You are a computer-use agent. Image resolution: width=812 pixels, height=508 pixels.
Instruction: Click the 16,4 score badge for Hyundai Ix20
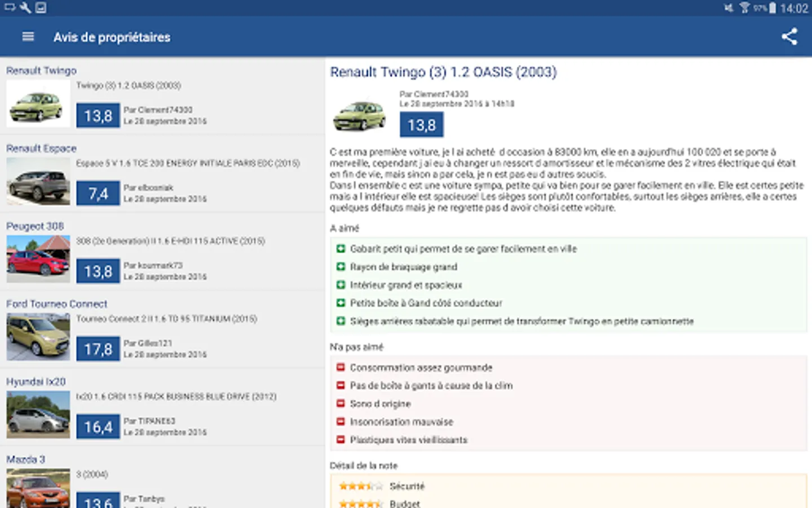click(98, 427)
